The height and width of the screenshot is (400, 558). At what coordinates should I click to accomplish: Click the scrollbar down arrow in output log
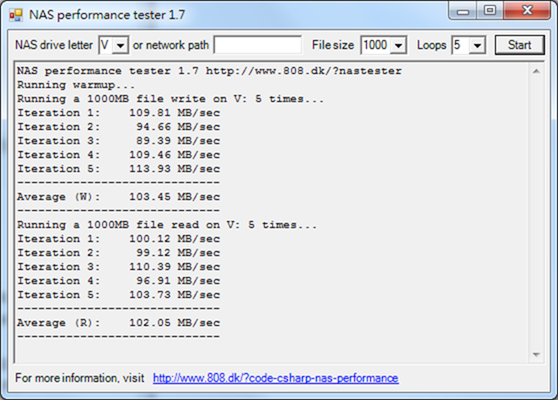tap(536, 354)
